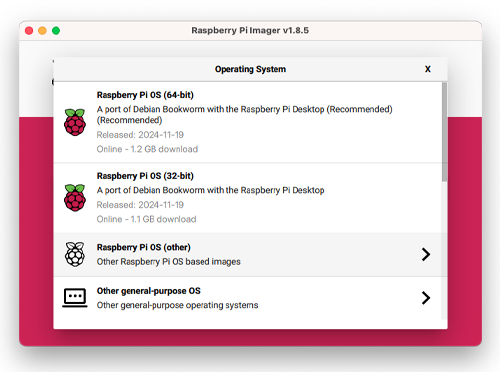Click the red raspberry icon for 64-bit OS
Image resolution: width=500 pixels, height=372 pixels.
pyautogui.click(x=75, y=122)
